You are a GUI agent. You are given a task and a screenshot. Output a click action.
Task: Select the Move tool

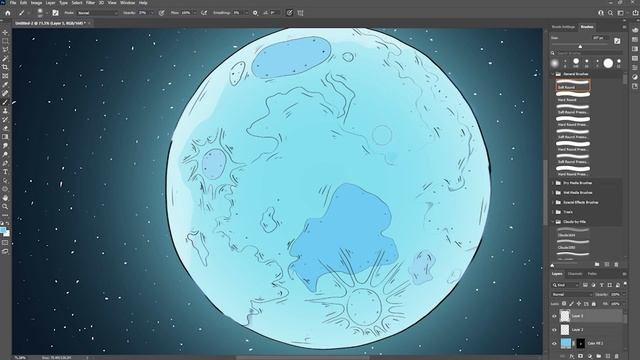tap(5, 32)
